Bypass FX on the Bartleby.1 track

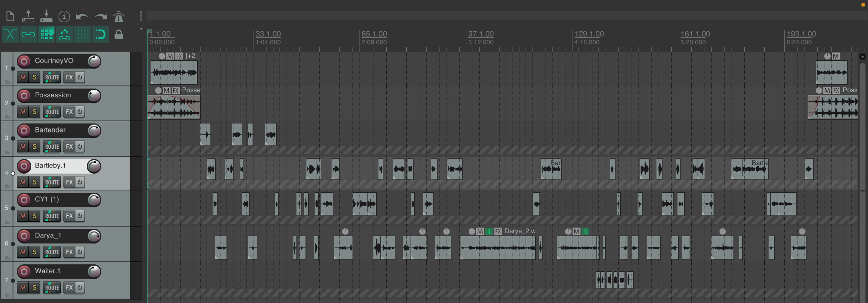click(80, 182)
